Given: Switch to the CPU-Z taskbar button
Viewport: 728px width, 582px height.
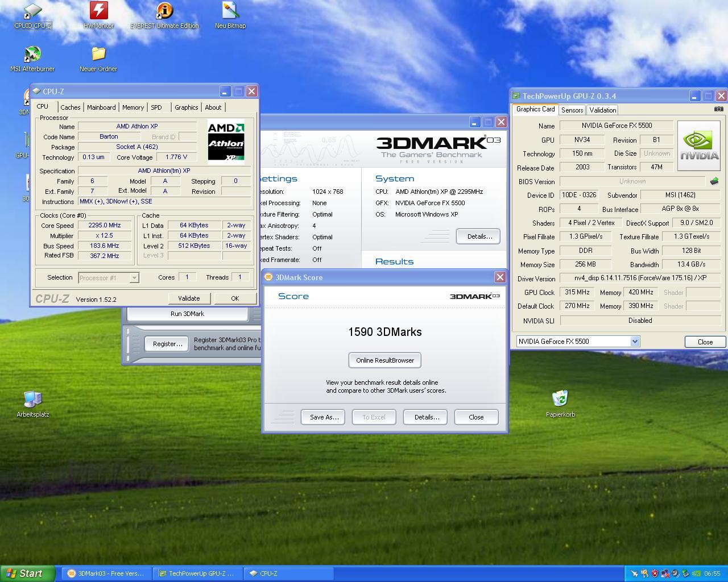Looking at the screenshot, I should (x=289, y=573).
